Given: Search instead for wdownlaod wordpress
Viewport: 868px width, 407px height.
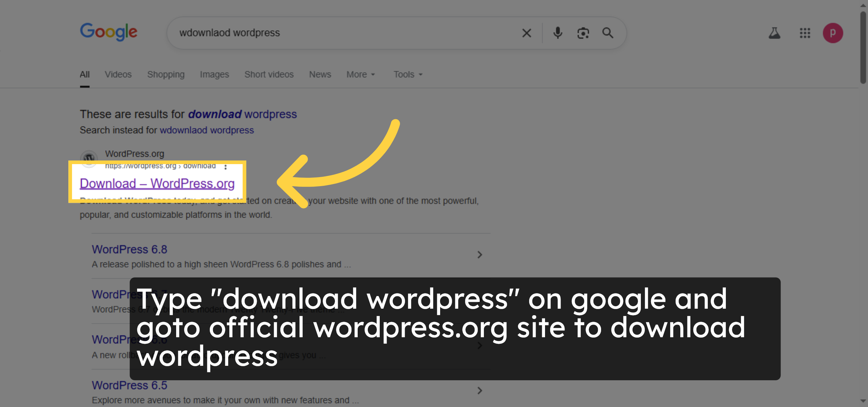Looking at the screenshot, I should coord(207,130).
